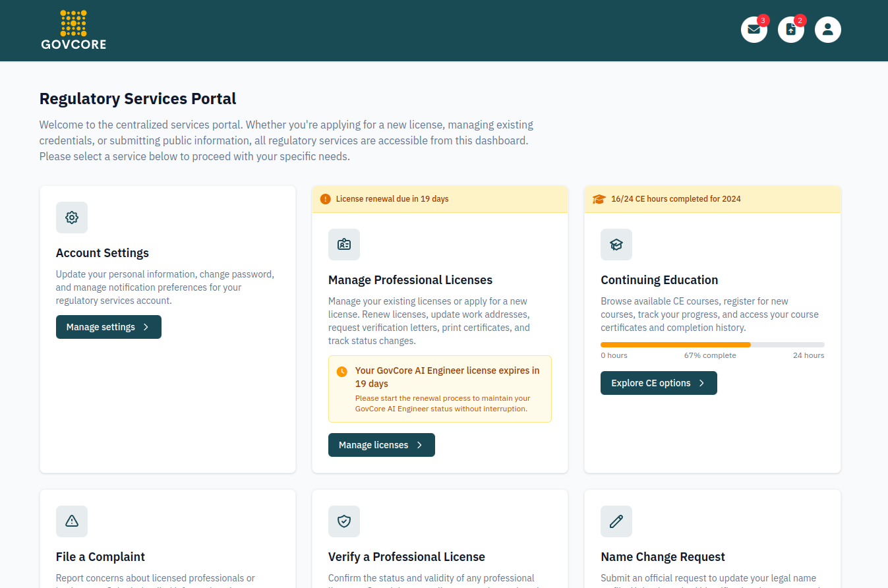
Task: Click chevron arrow on Manage settings button
Action: [x=146, y=327]
